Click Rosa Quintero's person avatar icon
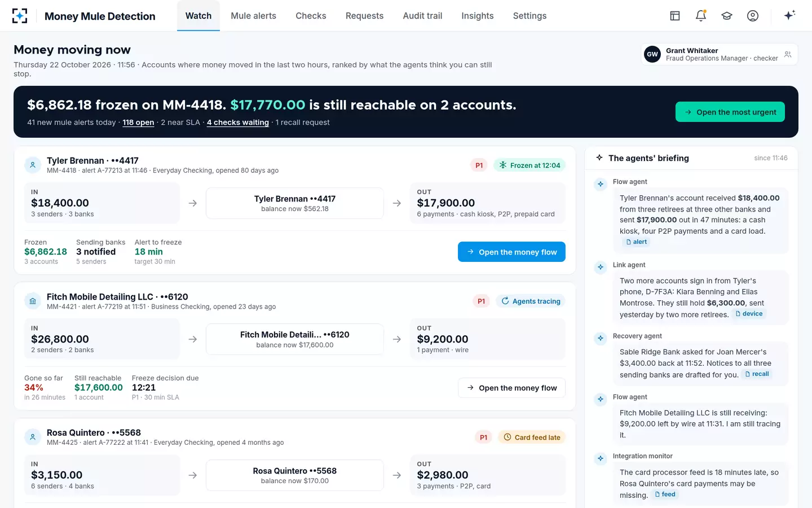Screen dimensions: 812x508 pyautogui.click(x=33, y=437)
